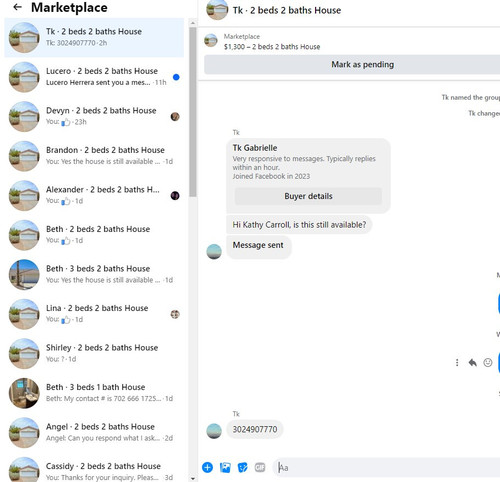The image size is (500, 482).
Task: Click conversation list scrollbar down arrow
Action: click(192, 479)
